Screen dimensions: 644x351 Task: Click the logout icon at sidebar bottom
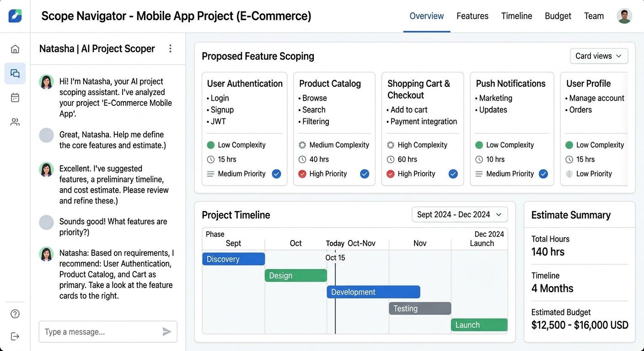[15, 336]
